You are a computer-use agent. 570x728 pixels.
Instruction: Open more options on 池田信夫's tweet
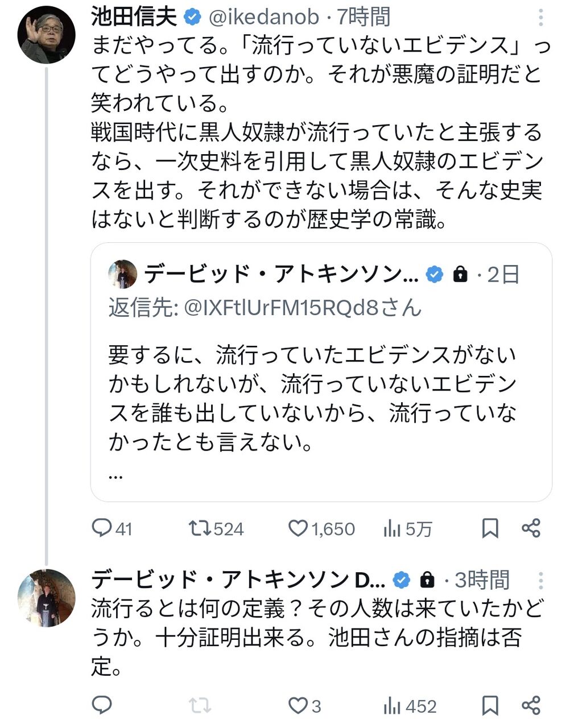click(540, 18)
